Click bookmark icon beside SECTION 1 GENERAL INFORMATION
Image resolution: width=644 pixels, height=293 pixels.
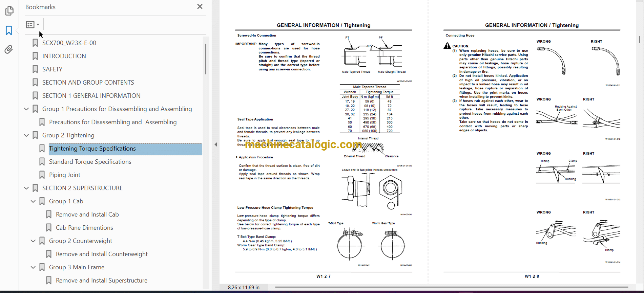point(35,96)
